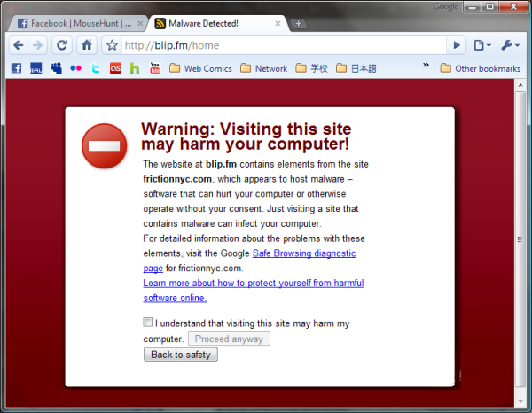
Task: Click the vertical scrollbar thumb
Action: [x=520, y=239]
